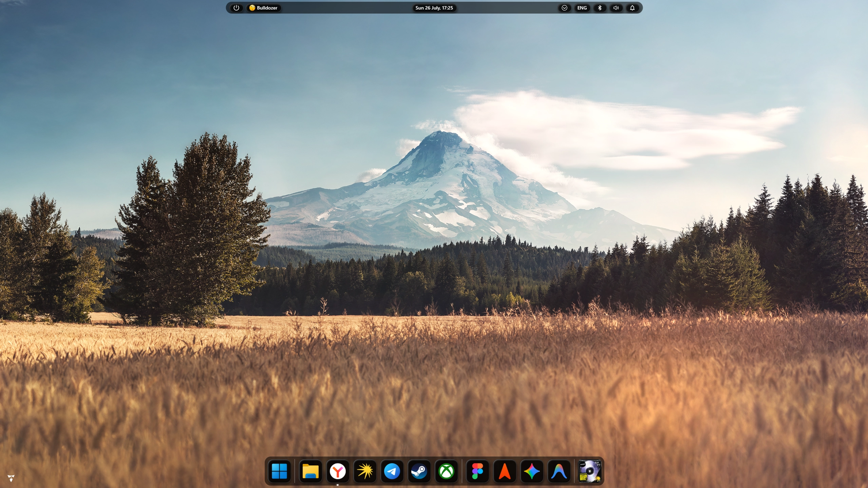Open the Windows Start menu from the dock
The height and width of the screenshot is (488, 868).
(x=279, y=471)
